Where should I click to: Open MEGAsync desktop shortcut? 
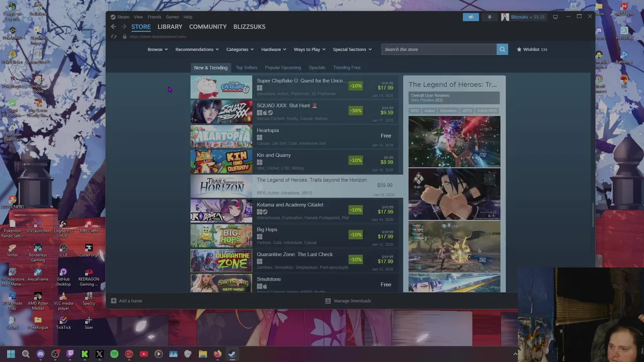tap(624, 10)
